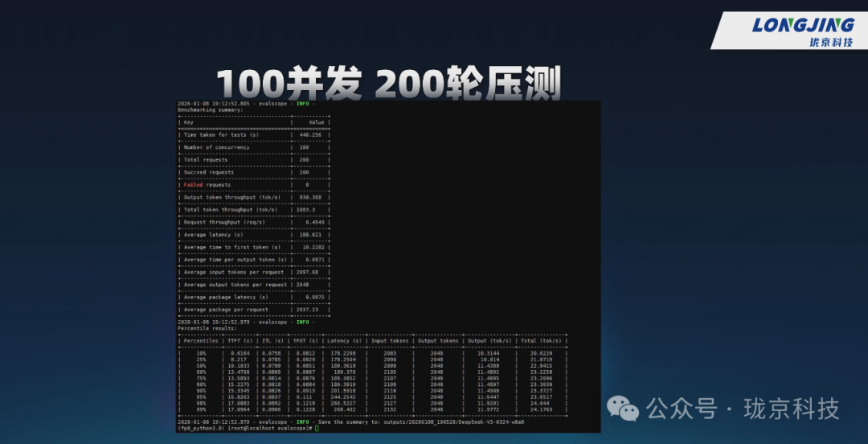Select Input tokens value 2132

(389, 409)
